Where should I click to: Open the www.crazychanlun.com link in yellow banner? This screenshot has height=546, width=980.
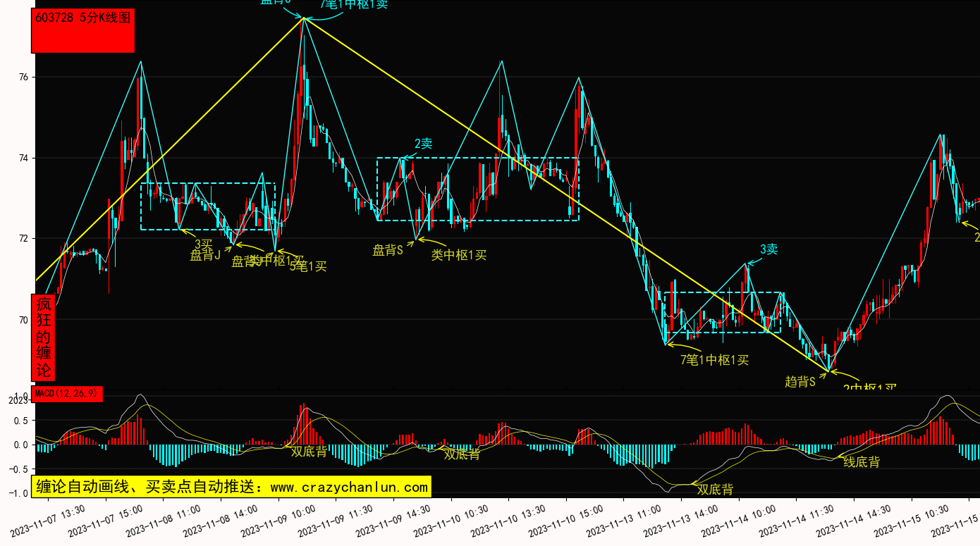point(350,487)
